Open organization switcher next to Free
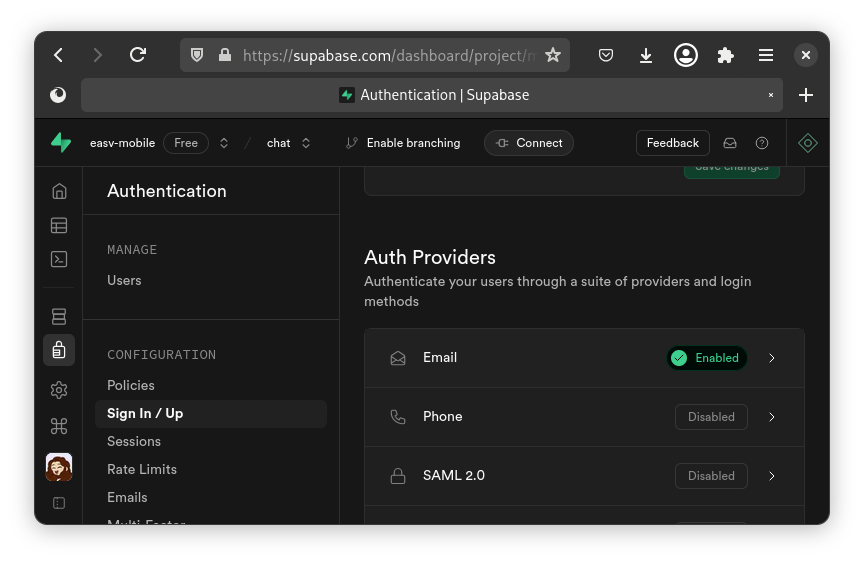This screenshot has width=864, height=562. tap(224, 143)
